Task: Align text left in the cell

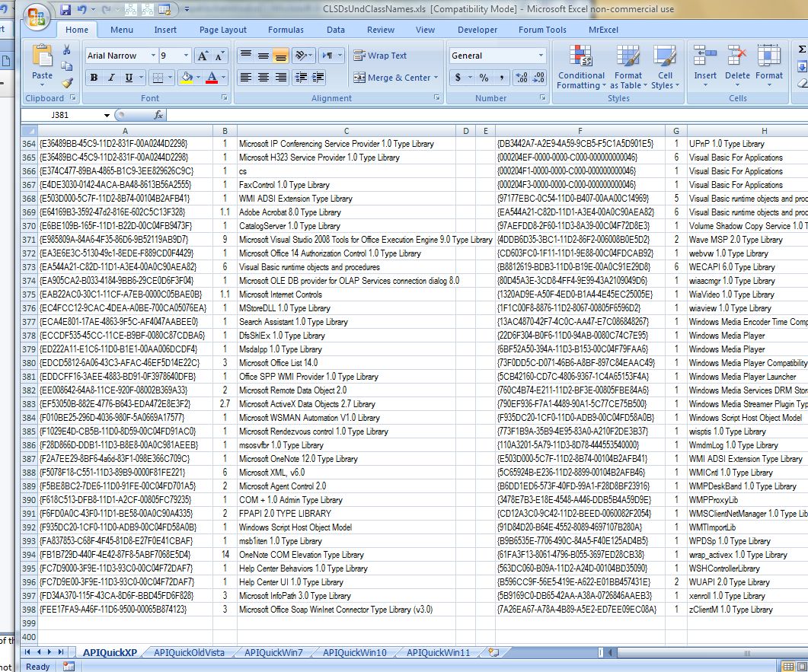Action: 246,78
